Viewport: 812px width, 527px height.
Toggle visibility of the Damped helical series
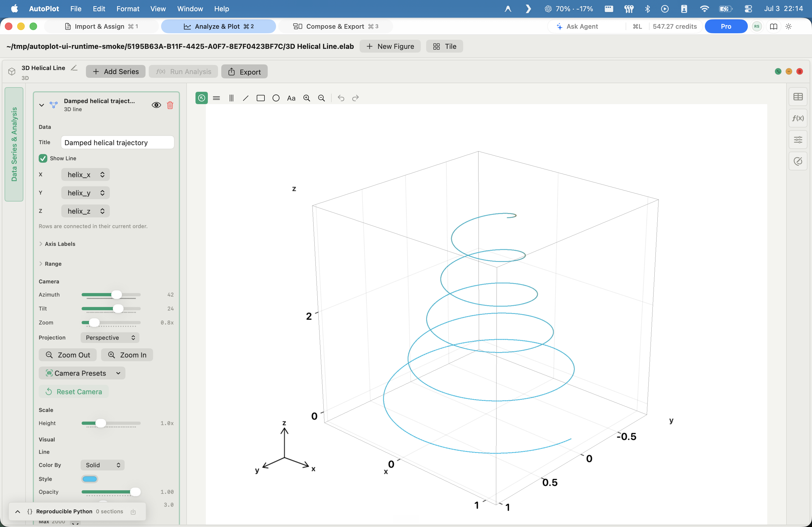[156, 105]
